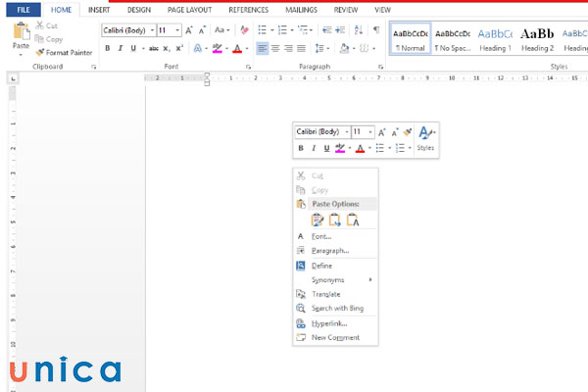Switch to the INSERT ribbon tab
588x392 pixels.
pyautogui.click(x=98, y=9)
